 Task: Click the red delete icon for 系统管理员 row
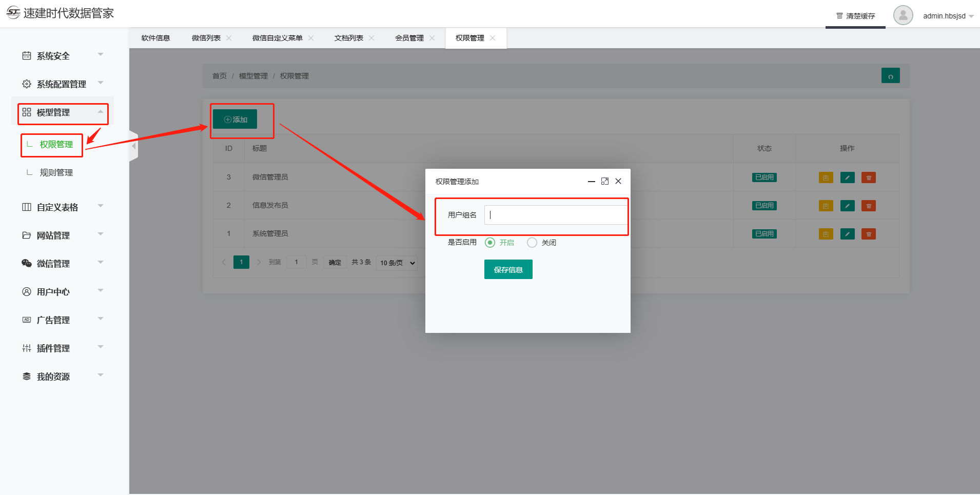point(869,234)
